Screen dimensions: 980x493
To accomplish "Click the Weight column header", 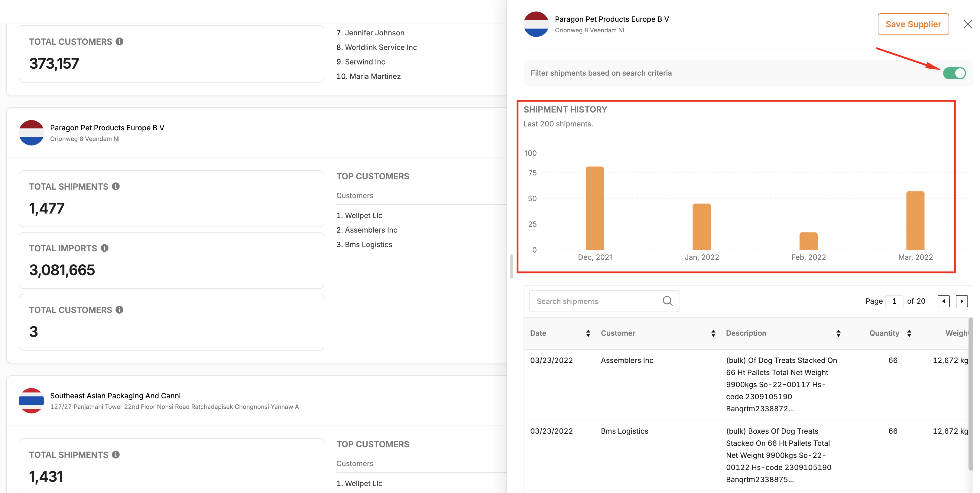I will coord(956,333).
